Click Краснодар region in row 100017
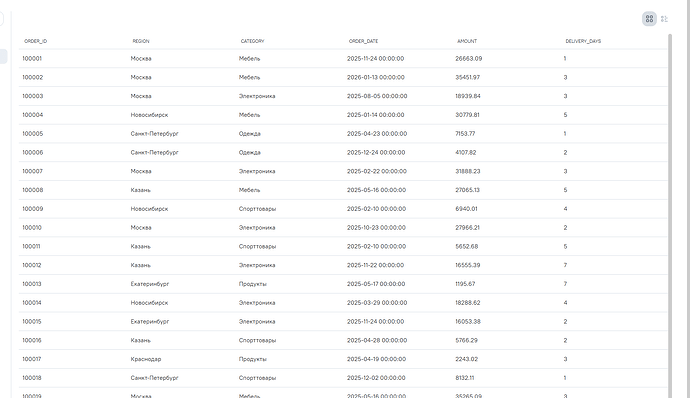 146,359
